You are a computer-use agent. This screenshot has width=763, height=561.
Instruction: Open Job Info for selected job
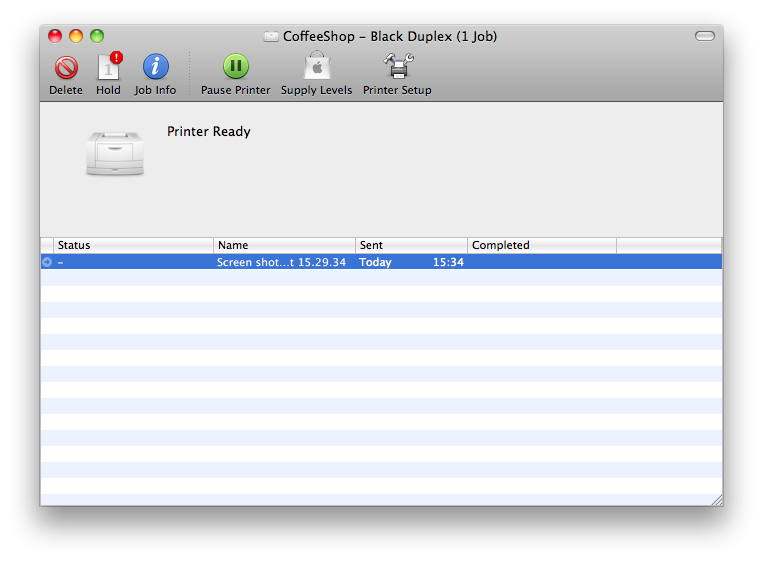155,68
